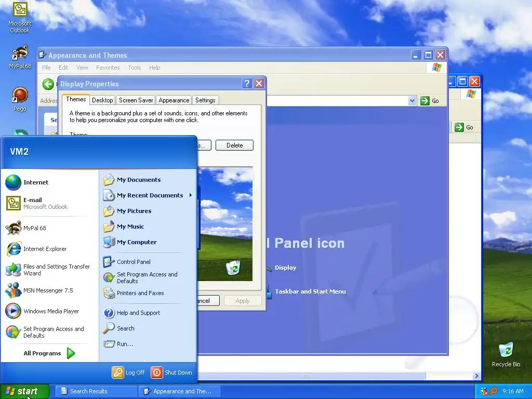
Task: Open View menu in Appearance and Themes
Action: 82,68
